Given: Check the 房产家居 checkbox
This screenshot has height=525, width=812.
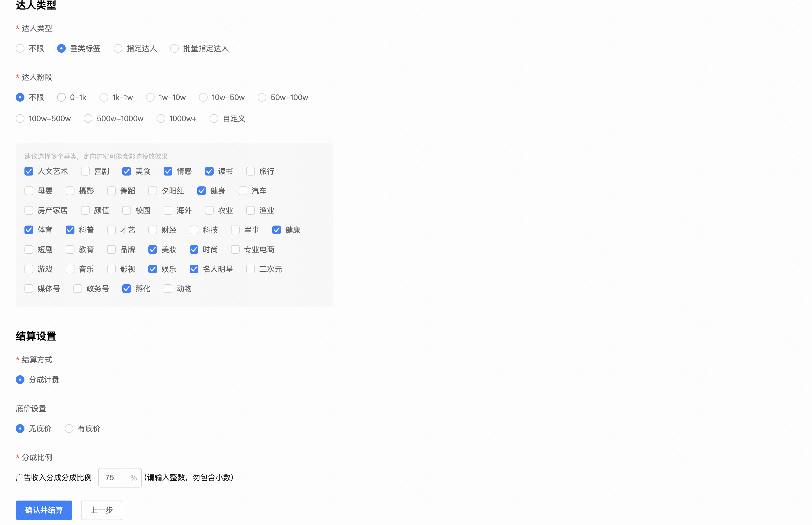Looking at the screenshot, I should pos(29,210).
